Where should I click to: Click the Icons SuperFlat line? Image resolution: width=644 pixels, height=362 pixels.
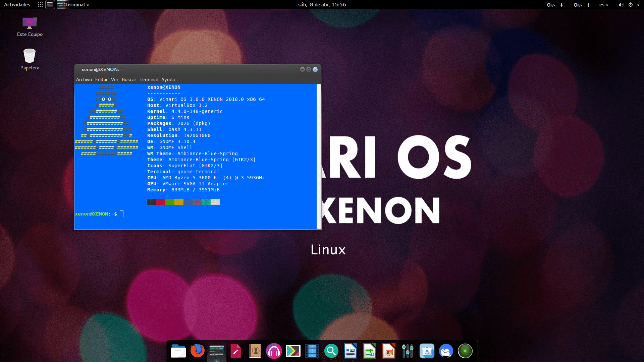pyautogui.click(x=185, y=166)
